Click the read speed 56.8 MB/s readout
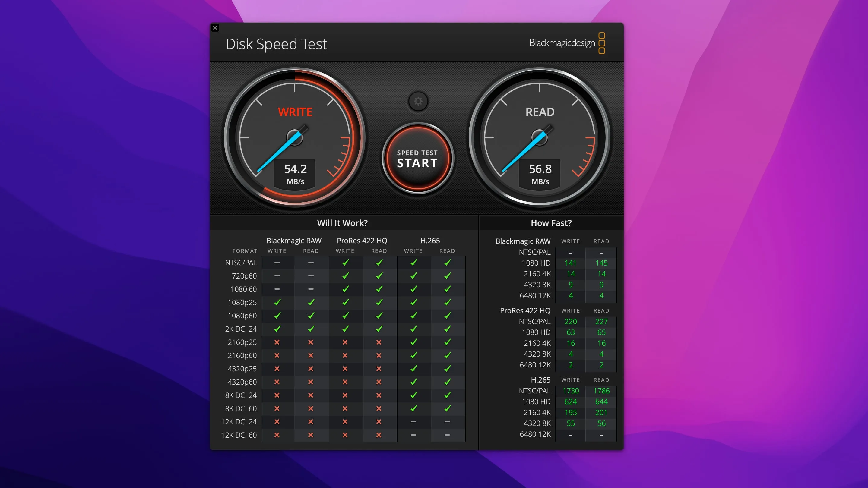This screenshot has width=868, height=488. [x=540, y=174]
